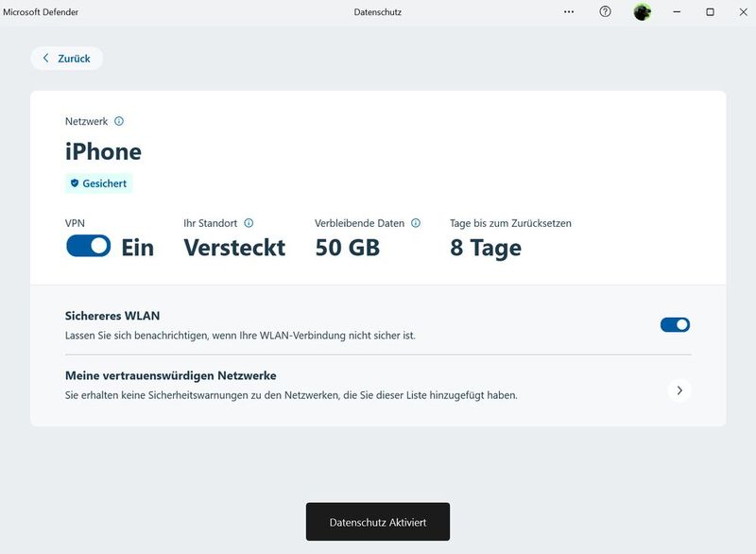Click the iPhone network name
The height and width of the screenshot is (554, 756).
coord(103,151)
